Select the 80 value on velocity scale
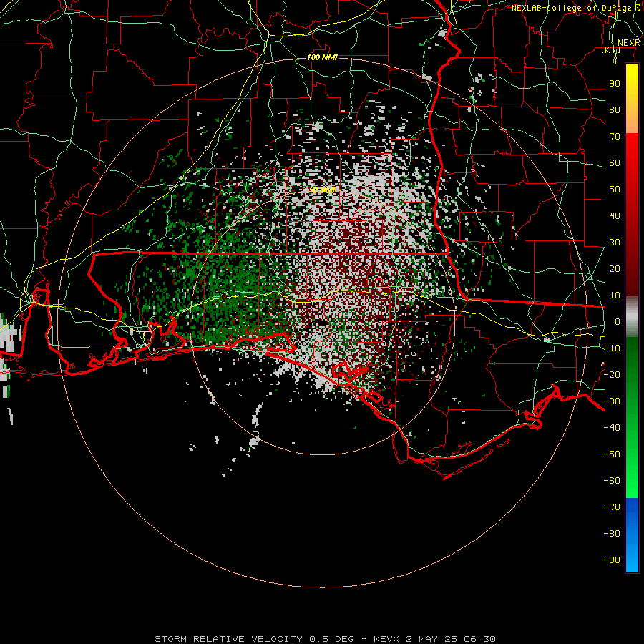This screenshot has width=644, height=644. pos(615,110)
